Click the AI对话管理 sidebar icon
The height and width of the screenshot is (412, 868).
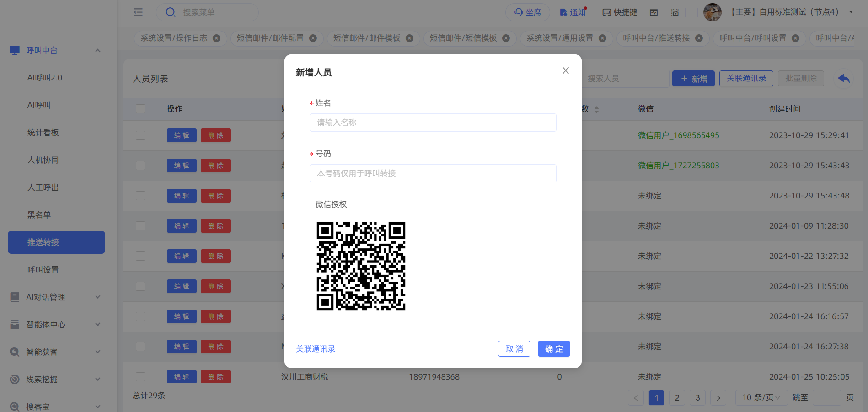[x=15, y=297]
